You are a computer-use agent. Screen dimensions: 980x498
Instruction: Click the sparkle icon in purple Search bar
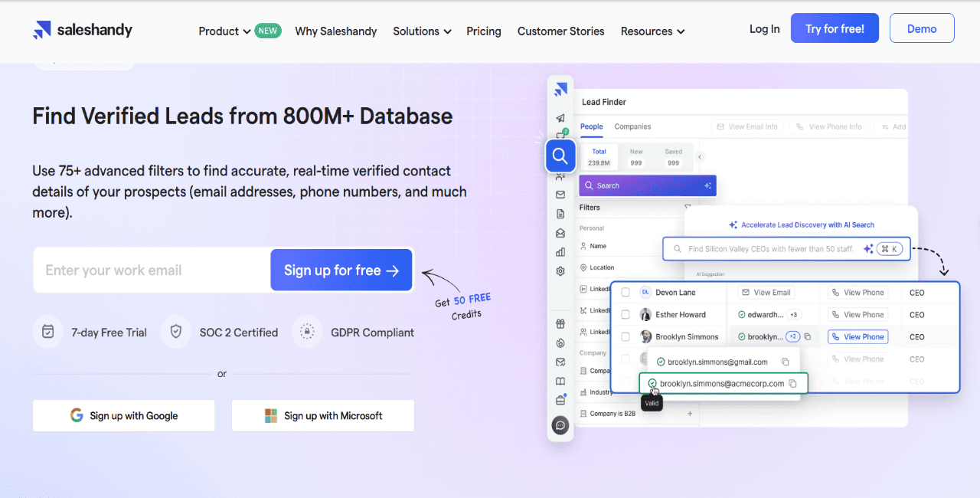point(708,185)
